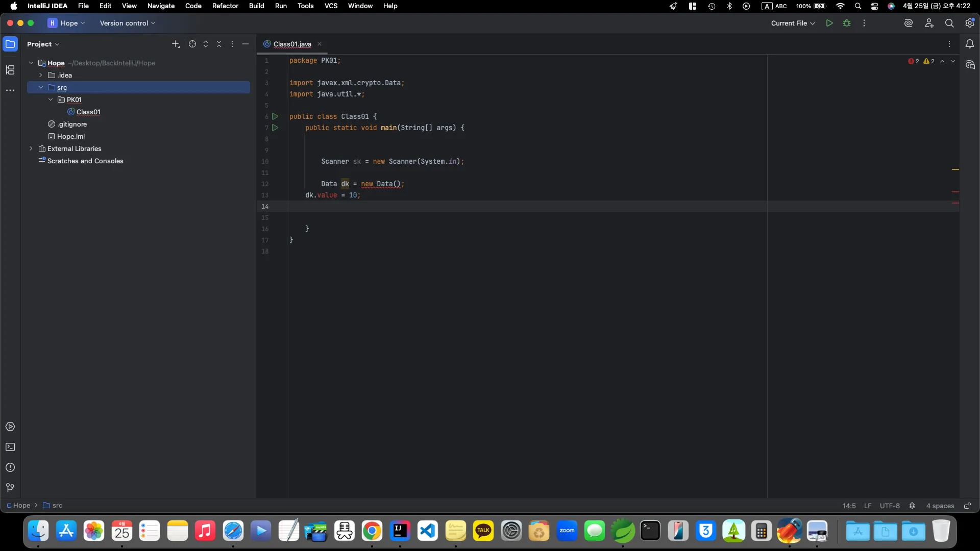Open the inspection highlighting status bar icon
The height and width of the screenshot is (551, 980).
point(912,506)
